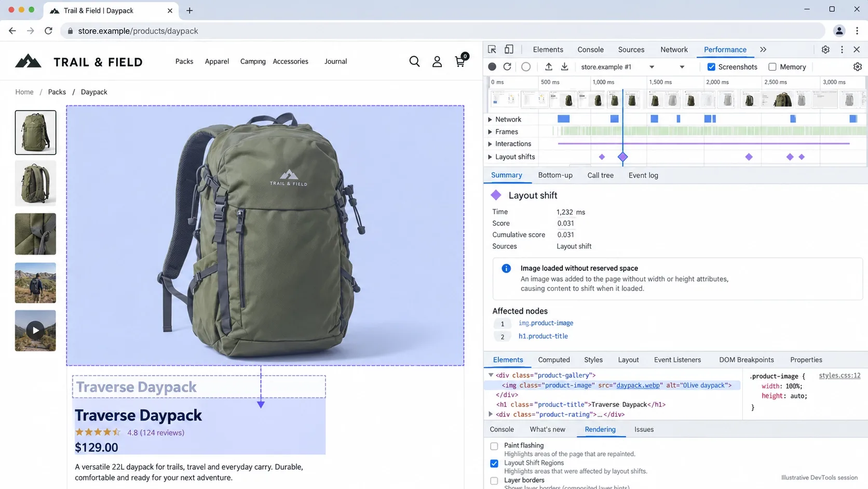Start recording a performance profile

tap(492, 67)
